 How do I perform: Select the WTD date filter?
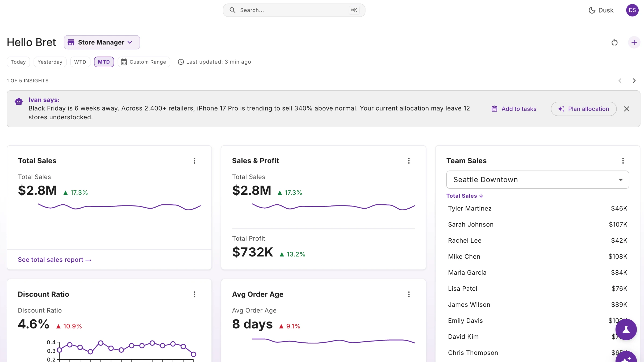point(80,62)
